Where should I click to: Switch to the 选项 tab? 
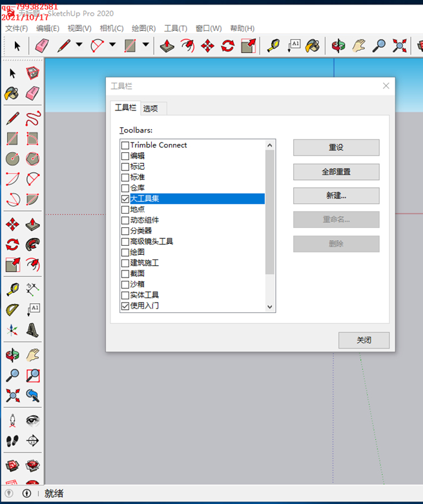[x=150, y=108]
